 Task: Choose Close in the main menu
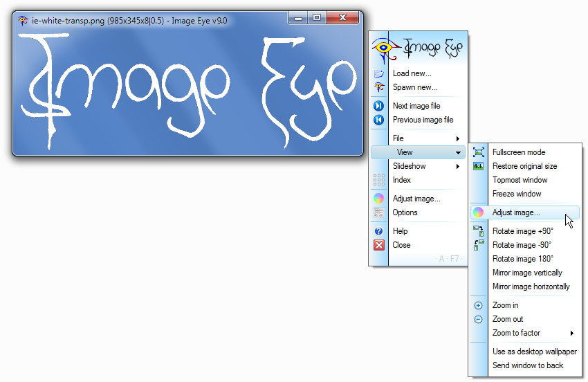coord(401,245)
